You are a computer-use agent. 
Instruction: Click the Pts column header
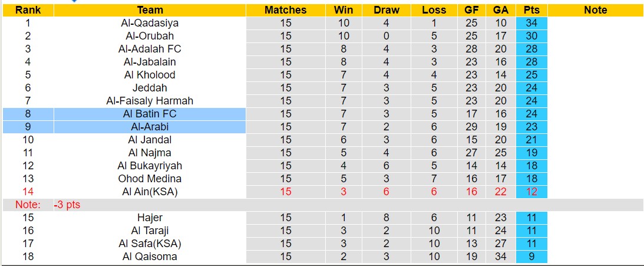[x=531, y=10]
